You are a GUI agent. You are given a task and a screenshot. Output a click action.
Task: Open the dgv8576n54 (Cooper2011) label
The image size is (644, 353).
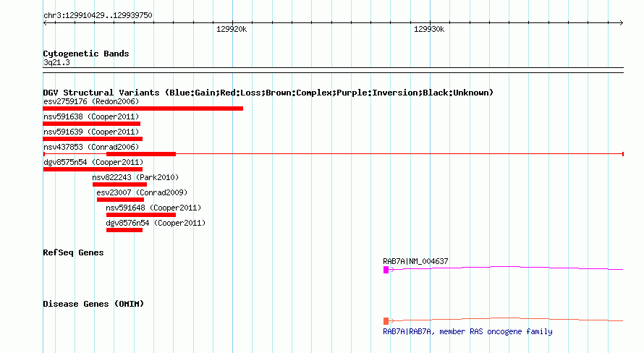tap(156, 223)
